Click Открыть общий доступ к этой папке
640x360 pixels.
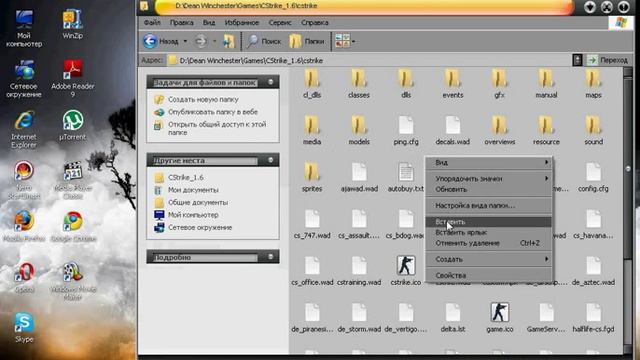coord(217,128)
